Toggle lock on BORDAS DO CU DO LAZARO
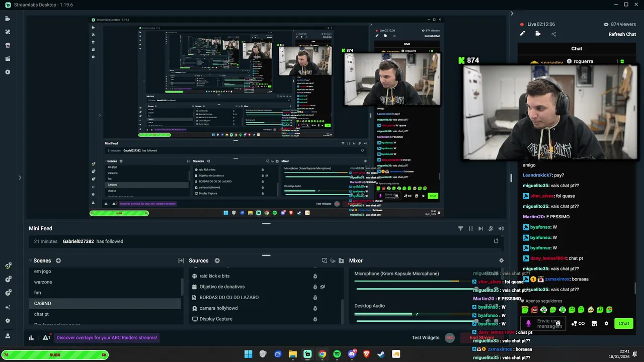This screenshot has width=644, height=362. (315, 297)
